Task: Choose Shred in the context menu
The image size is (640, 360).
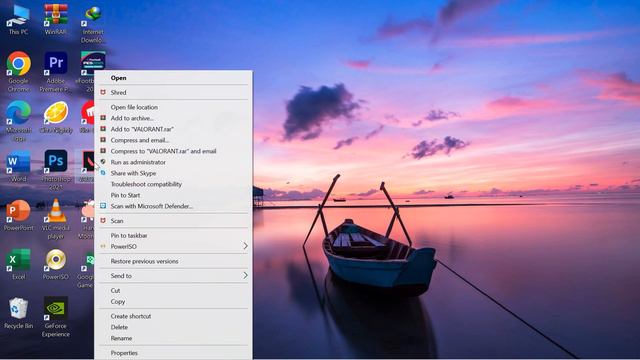Action: pos(173,92)
